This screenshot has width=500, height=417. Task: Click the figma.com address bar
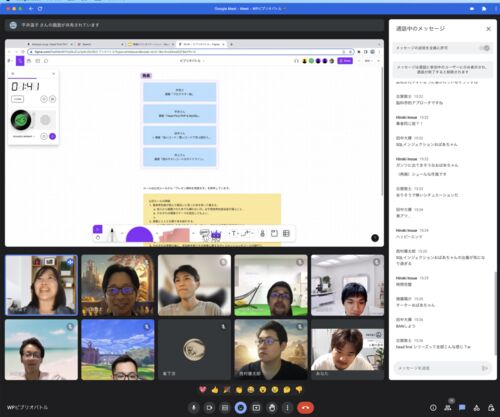tap(190, 52)
